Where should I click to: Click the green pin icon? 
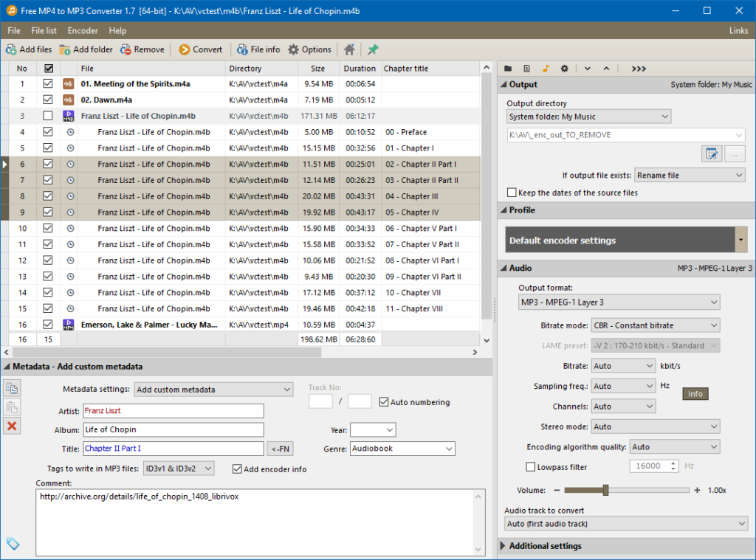click(x=373, y=49)
